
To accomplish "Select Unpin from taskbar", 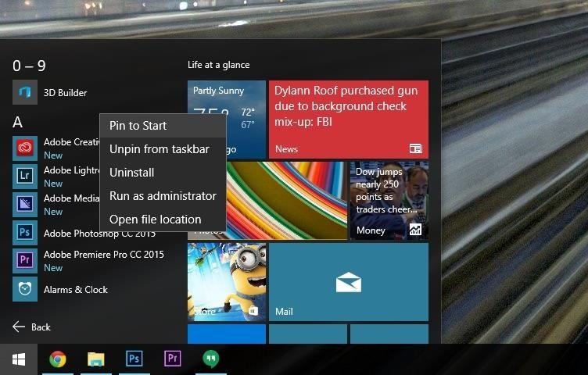I will coord(163,149).
